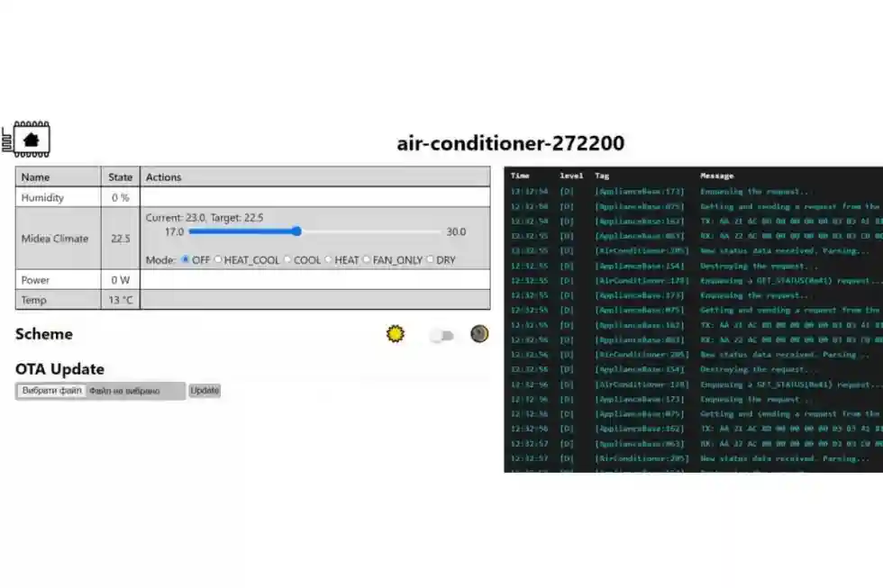This screenshot has height=588, width=883.
Task: Click the Tag column header in log
Action: [602, 176]
